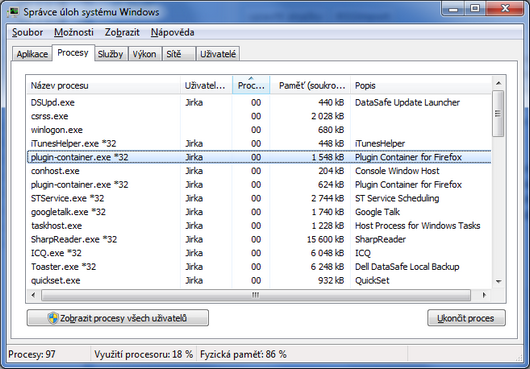The width and height of the screenshot is (530, 369).
Task: Click the vertical scrollbar thumb
Action: [498, 114]
